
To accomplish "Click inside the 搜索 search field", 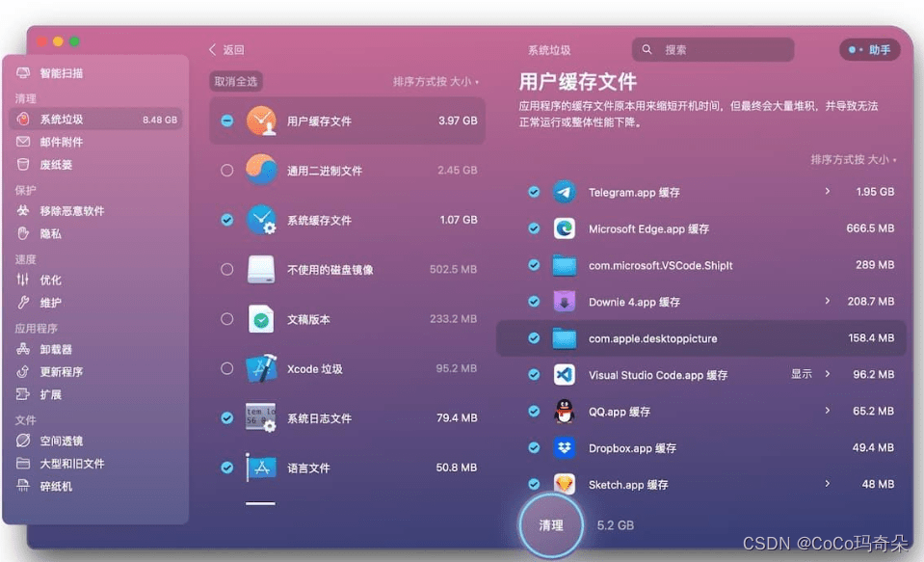I will coord(713,48).
